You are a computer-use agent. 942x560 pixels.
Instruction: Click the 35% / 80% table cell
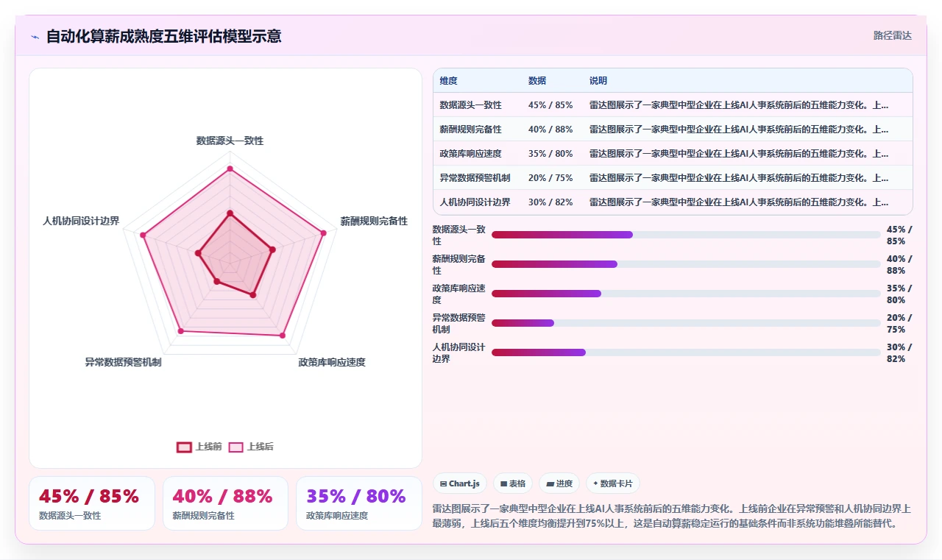tap(550, 154)
